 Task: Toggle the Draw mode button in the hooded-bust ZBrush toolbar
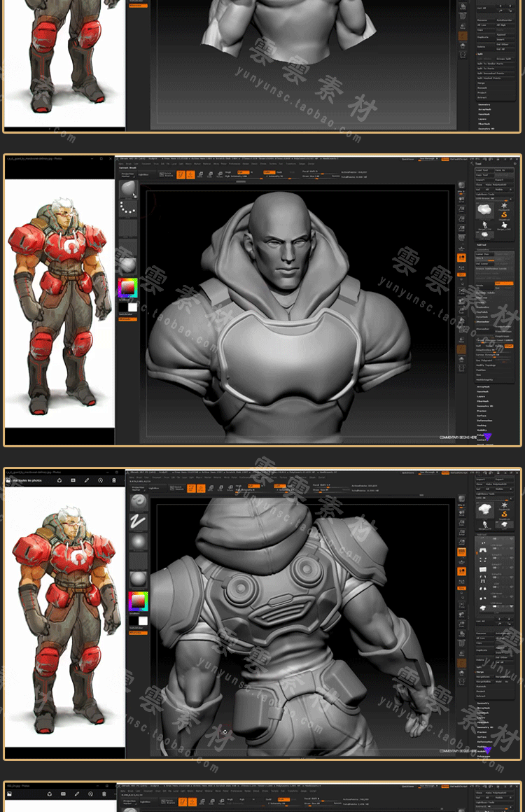point(190,174)
